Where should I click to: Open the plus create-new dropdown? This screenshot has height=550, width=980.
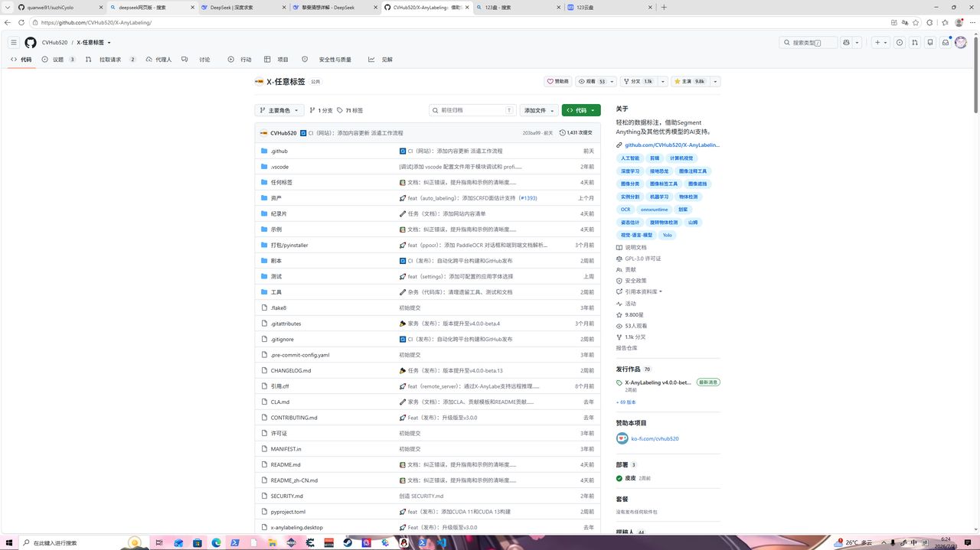click(880, 43)
